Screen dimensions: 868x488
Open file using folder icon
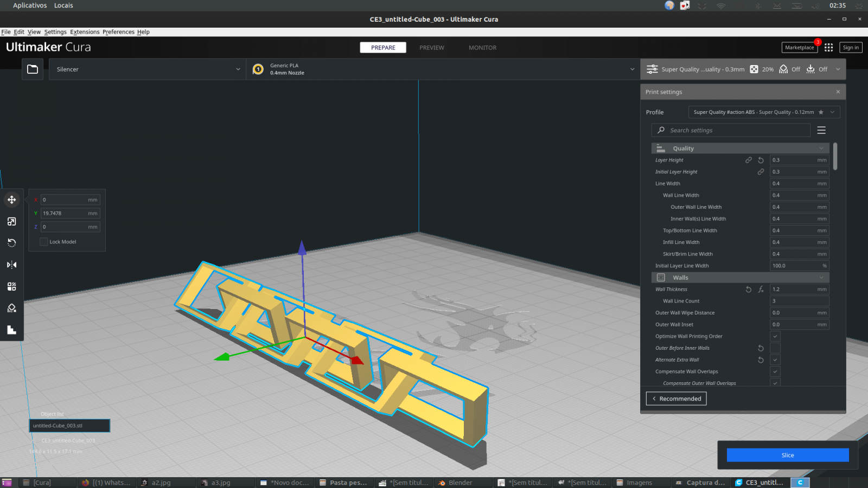33,69
